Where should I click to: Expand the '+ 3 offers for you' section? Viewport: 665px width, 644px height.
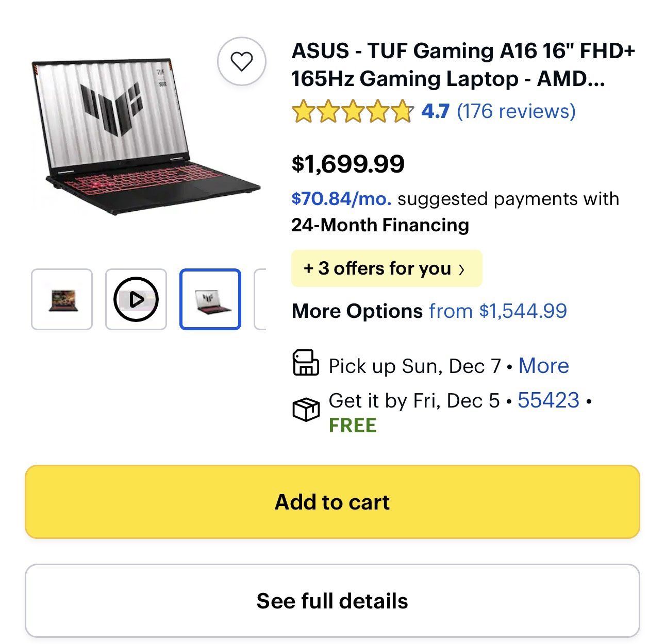387,268
